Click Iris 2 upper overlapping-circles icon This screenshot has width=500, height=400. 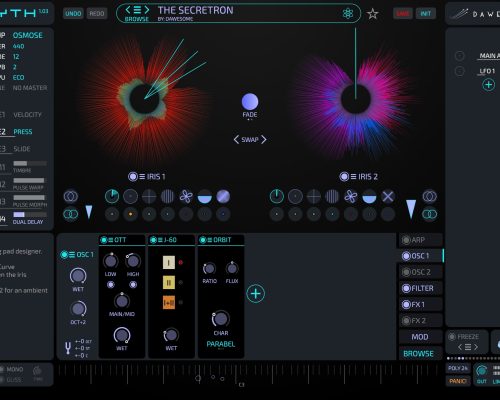[429, 196]
